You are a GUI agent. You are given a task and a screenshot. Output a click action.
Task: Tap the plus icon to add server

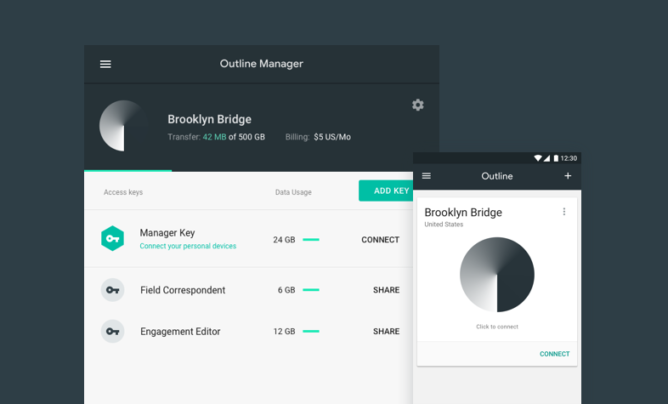point(567,176)
